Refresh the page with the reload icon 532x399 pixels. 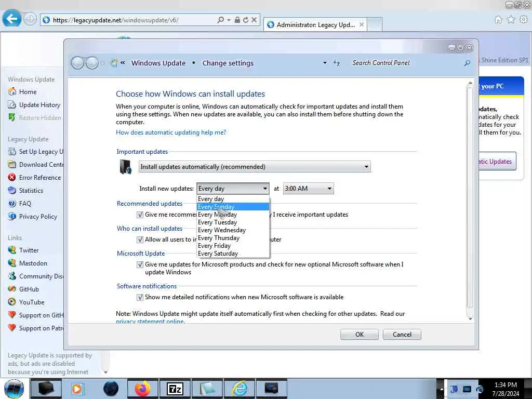(x=246, y=20)
